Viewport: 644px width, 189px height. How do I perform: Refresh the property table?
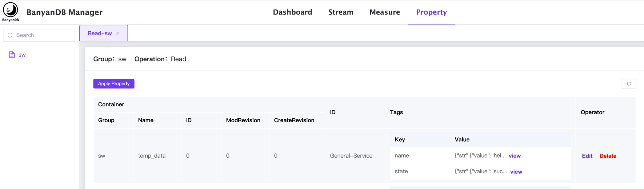[628, 84]
